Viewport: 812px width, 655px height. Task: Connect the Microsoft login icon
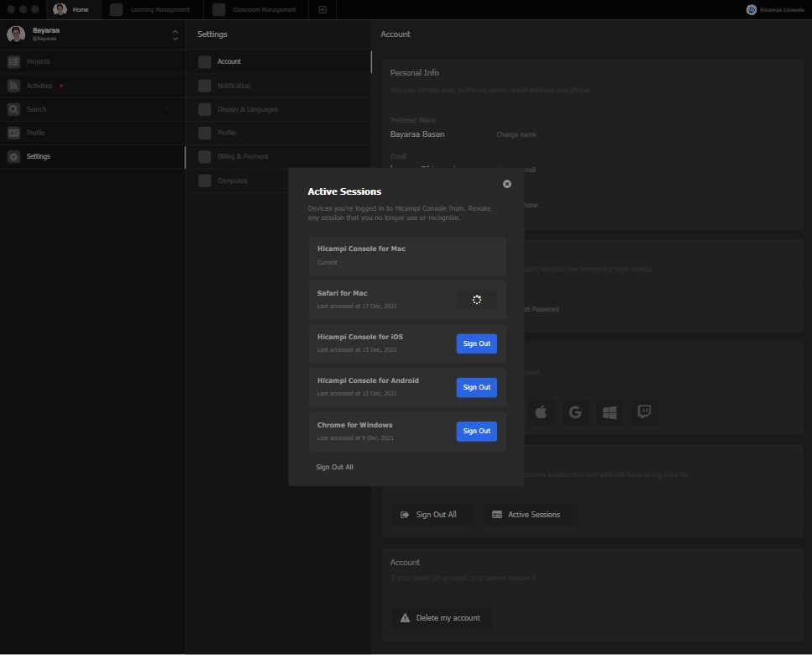pyautogui.click(x=610, y=411)
